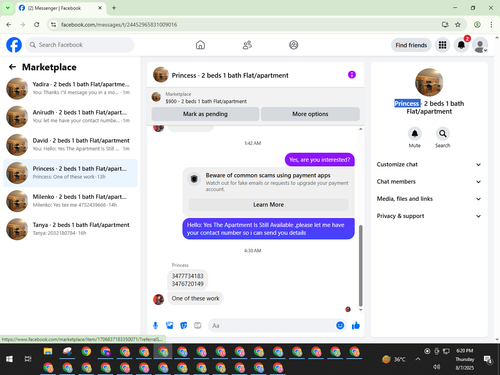Viewport: 500px width, 375px height.
Task: Show hidden system tray icons
Action: point(418,359)
